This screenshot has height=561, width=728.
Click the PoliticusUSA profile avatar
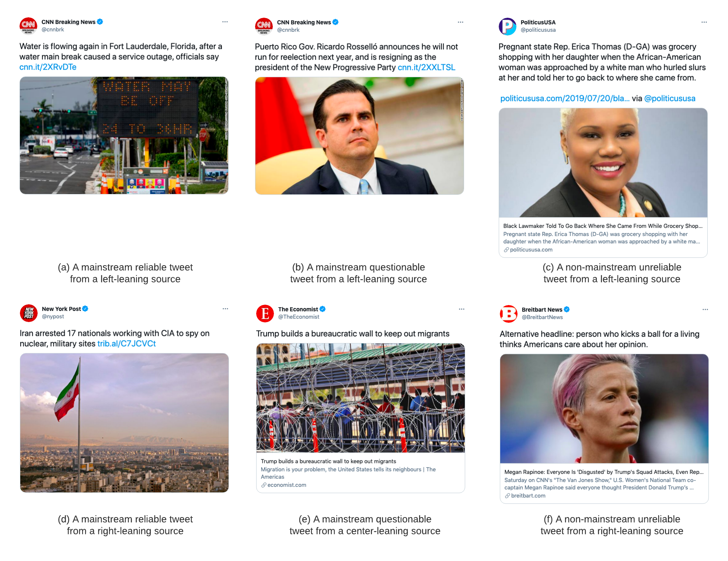[x=508, y=26]
